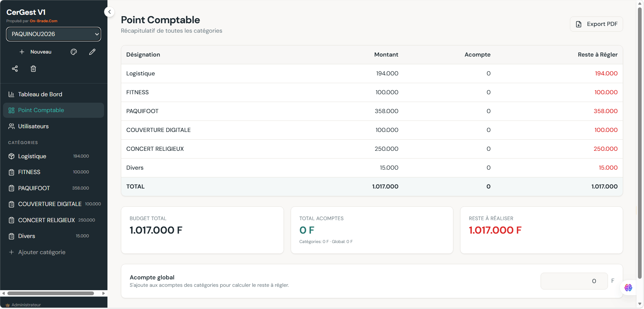Open Tableau de Bord page
The width and height of the screenshot is (644, 309).
(x=54, y=94)
